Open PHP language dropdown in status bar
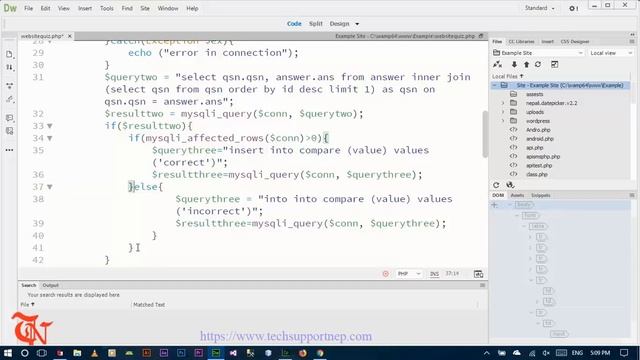Screen dimensions: 640x360 [409, 274]
